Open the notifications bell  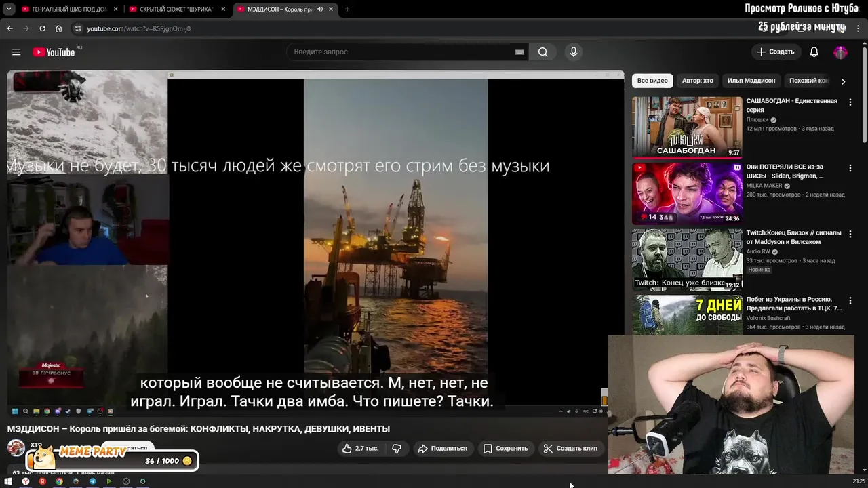[x=814, y=52]
